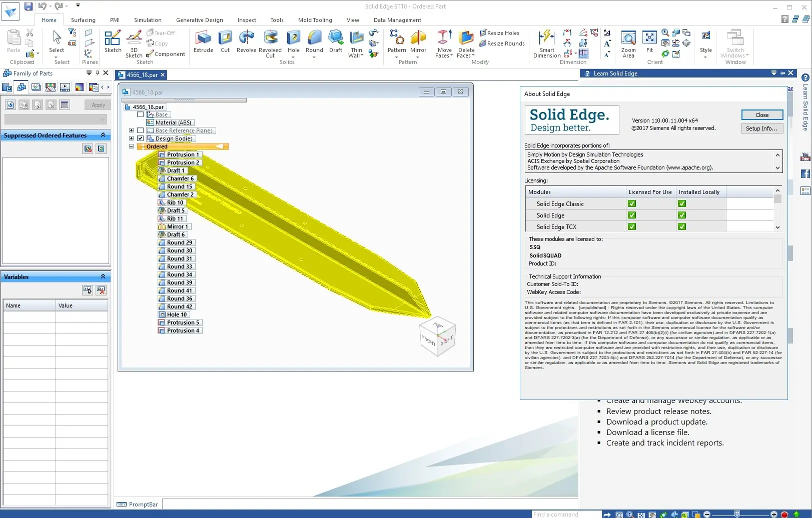Toggle the Base checkbox in the feature tree
812x518 pixels.
click(x=141, y=114)
